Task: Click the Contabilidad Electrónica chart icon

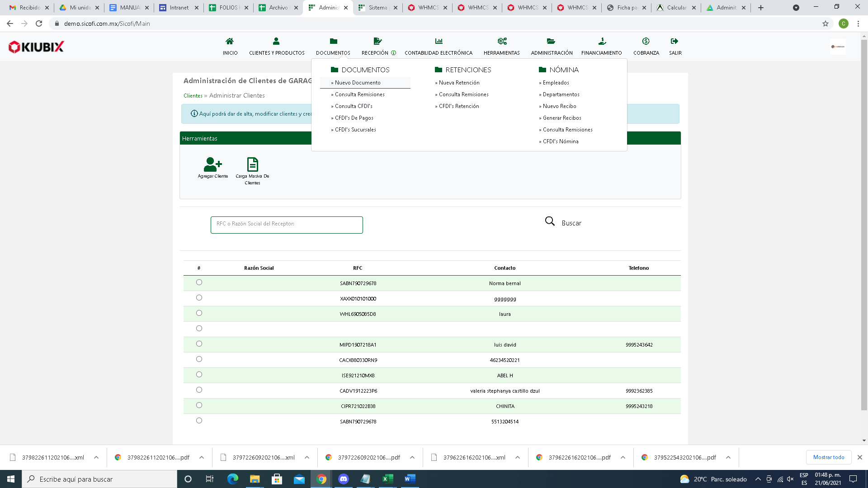Action: point(439,41)
